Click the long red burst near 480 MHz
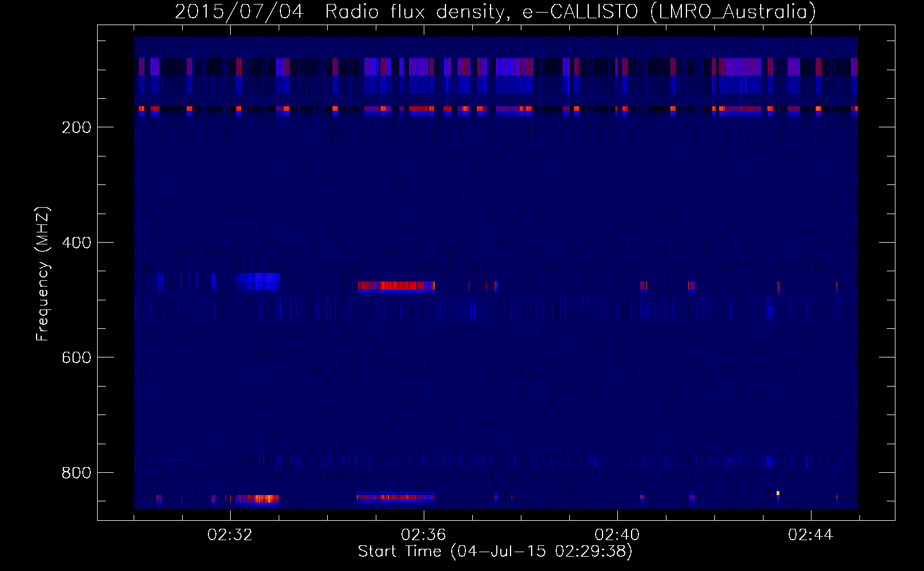Screen dimensions: 924x571 (396, 286)
